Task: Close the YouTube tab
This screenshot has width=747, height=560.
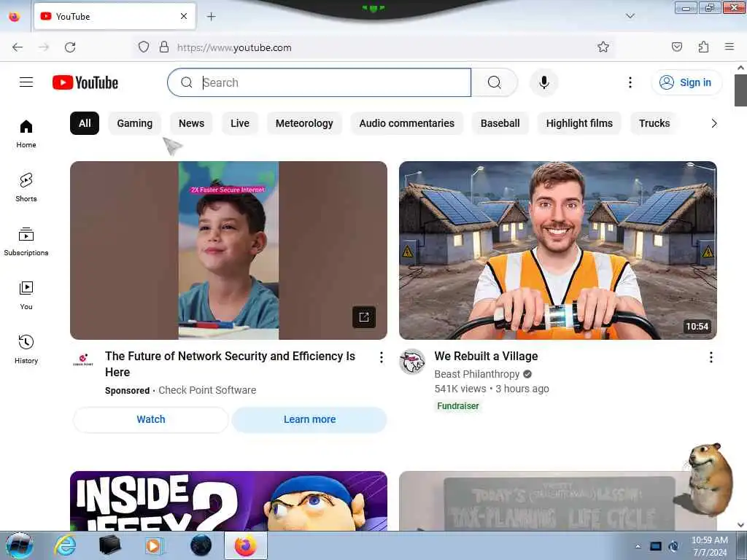Action: (183, 16)
